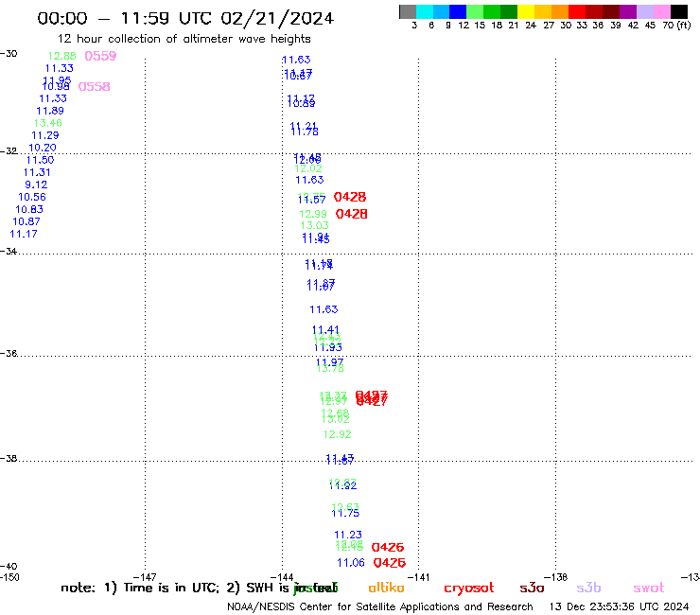The width and height of the screenshot is (700, 615).
Task: Click the 'altika' satellite legend label
Action: (386, 588)
